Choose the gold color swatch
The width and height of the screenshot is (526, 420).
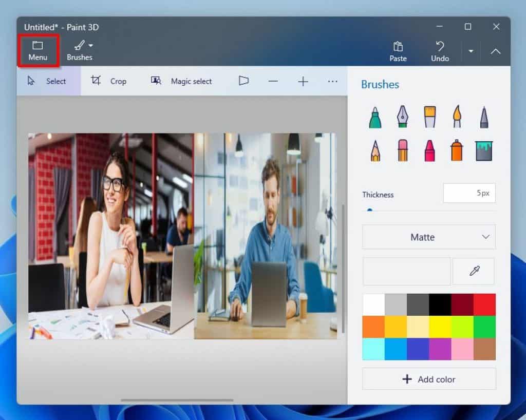click(x=396, y=327)
